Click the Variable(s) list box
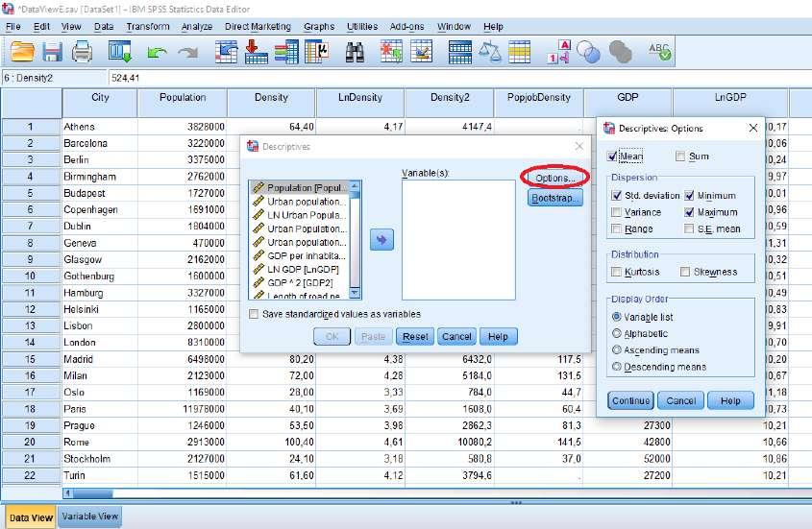 point(458,240)
